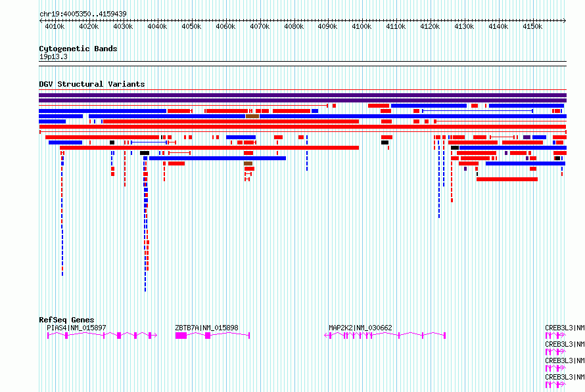Click the MAP2K2 gene arrow end
Viewport: 585px width, 392px height.
326,336
